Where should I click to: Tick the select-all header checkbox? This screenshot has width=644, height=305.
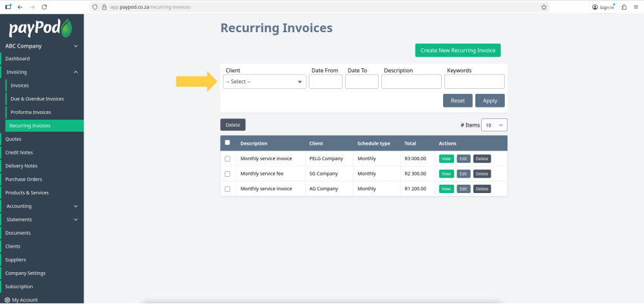tap(227, 143)
